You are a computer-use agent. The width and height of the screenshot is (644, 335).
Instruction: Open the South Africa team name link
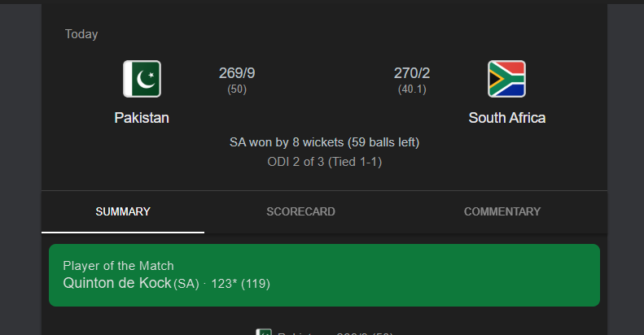pos(506,118)
